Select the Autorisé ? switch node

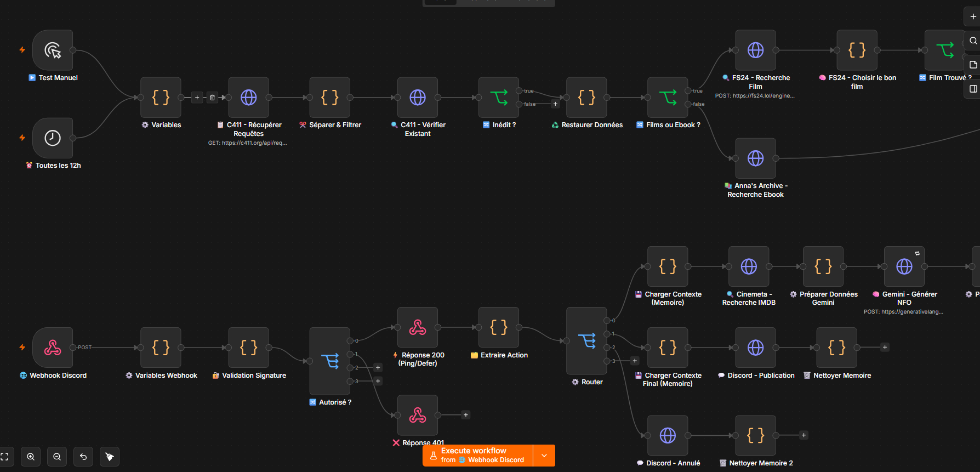point(329,361)
